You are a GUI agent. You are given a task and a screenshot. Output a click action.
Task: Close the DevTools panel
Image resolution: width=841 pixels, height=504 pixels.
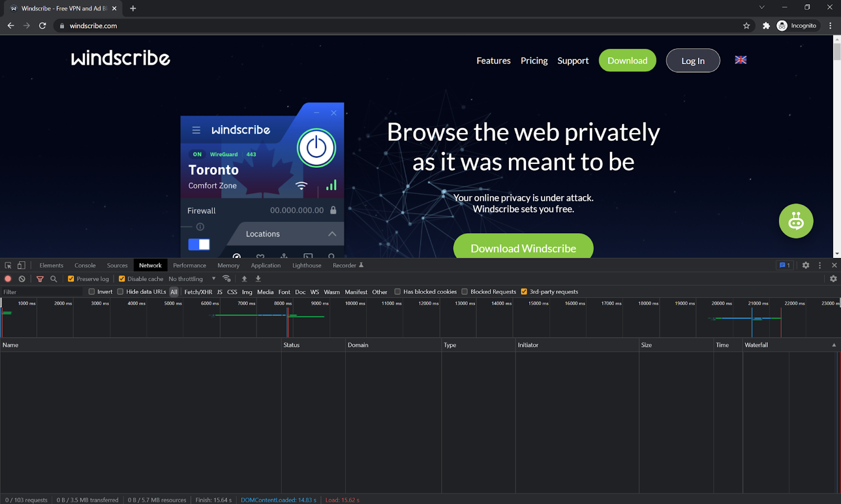tap(834, 265)
